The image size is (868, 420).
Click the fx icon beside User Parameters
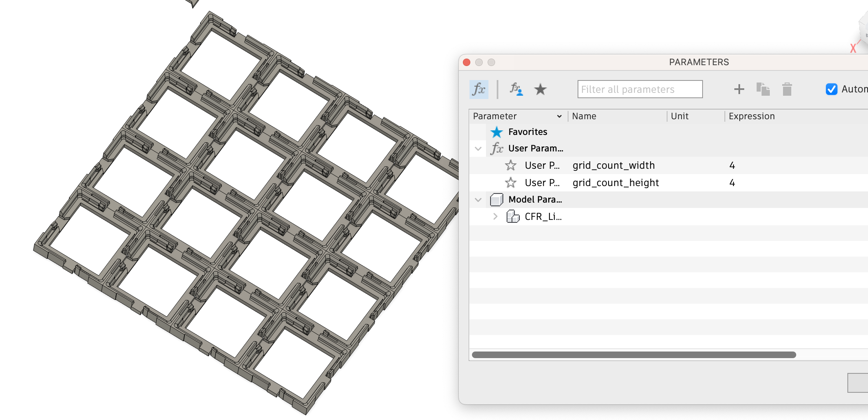pos(497,149)
